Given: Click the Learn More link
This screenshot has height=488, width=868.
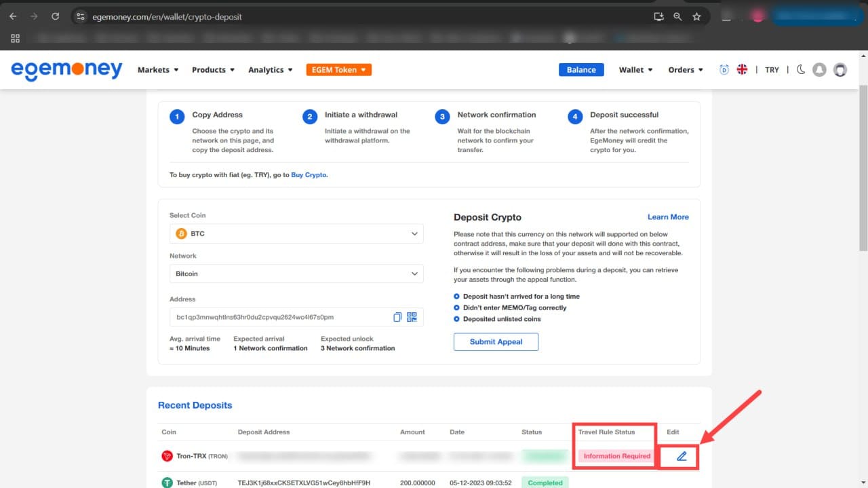Looking at the screenshot, I should point(668,217).
